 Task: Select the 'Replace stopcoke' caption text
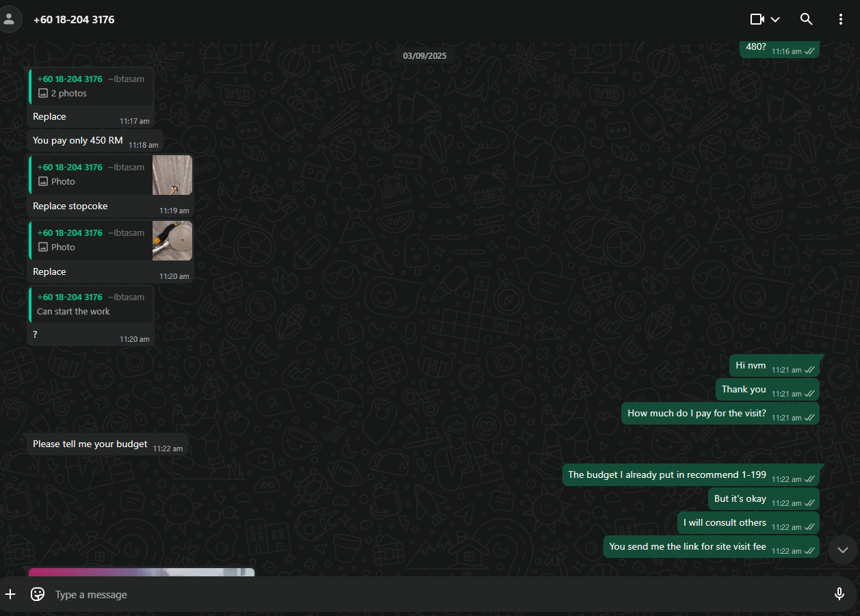(70, 206)
